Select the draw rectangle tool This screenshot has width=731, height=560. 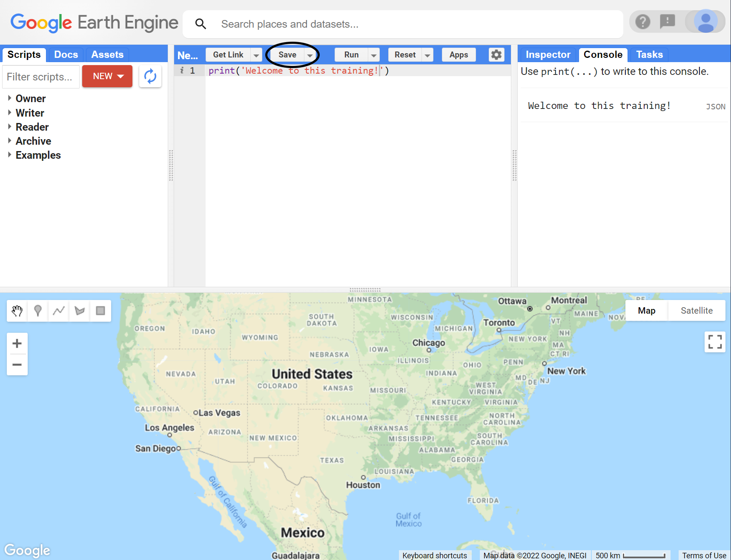100,311
